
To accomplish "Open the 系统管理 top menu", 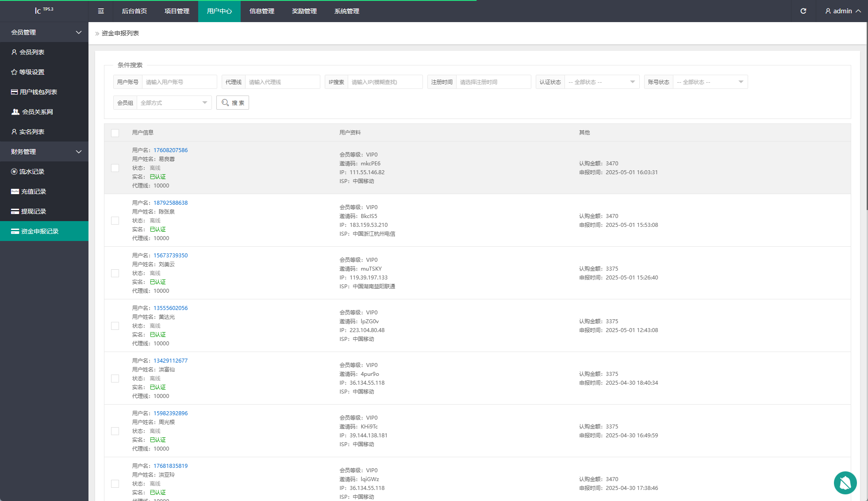I will [x=347, y=11].
